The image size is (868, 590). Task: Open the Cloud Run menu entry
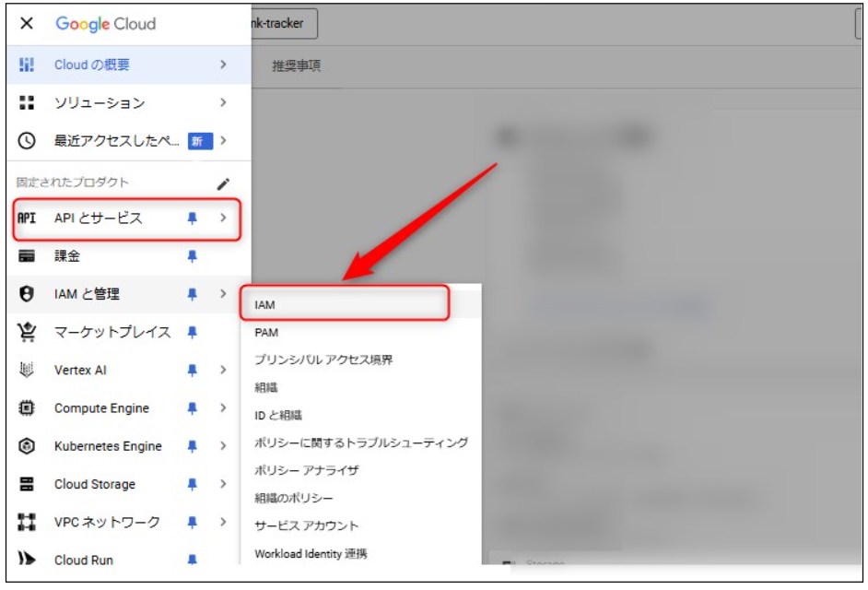pos(128,559)
